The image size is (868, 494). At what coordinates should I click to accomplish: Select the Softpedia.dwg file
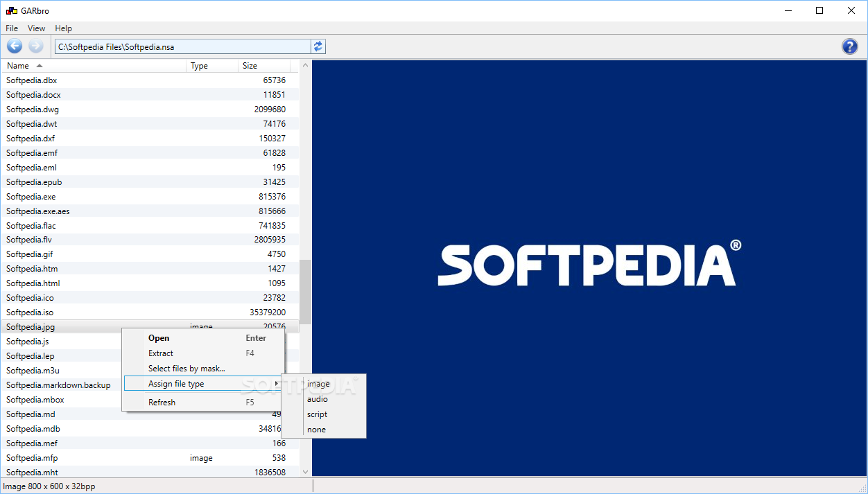150,109
